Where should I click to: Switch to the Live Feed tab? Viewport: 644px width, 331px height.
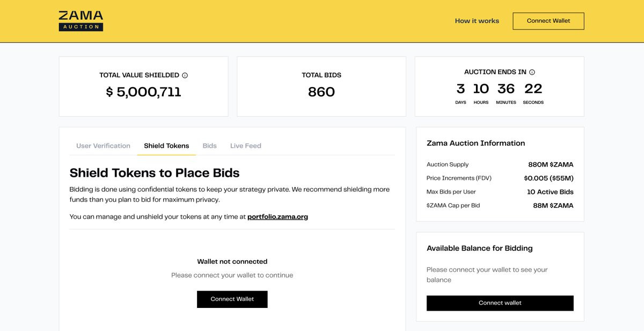click(246, 146)
